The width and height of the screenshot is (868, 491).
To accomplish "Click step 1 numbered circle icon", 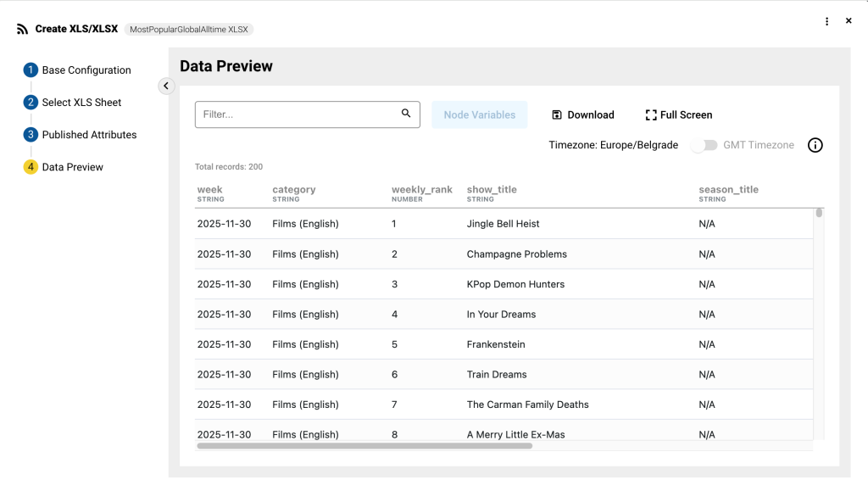I will coord(31,70).
